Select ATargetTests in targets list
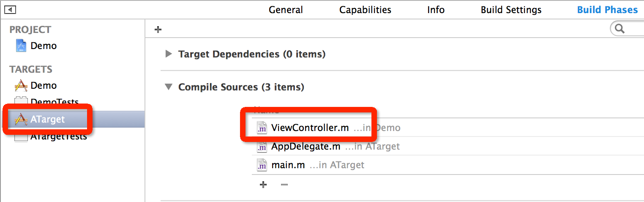Screen dimensions: 644x202 (59, 136)
